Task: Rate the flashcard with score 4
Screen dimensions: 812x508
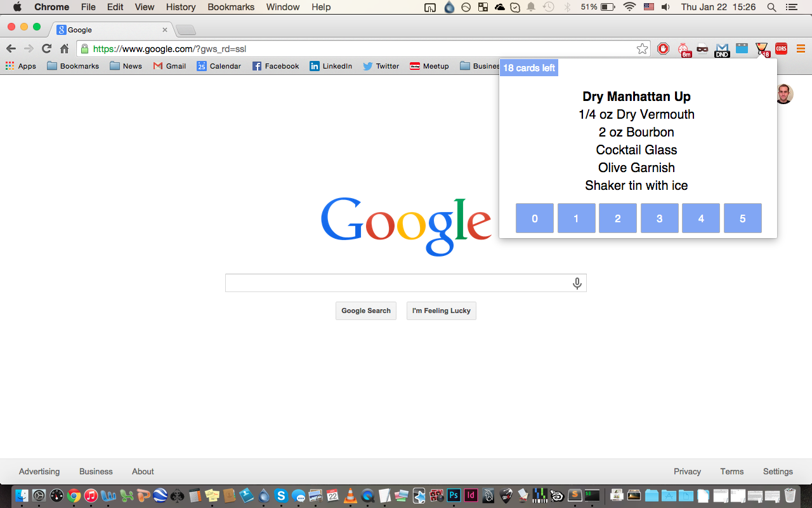Action: click(x=701, y=218)
